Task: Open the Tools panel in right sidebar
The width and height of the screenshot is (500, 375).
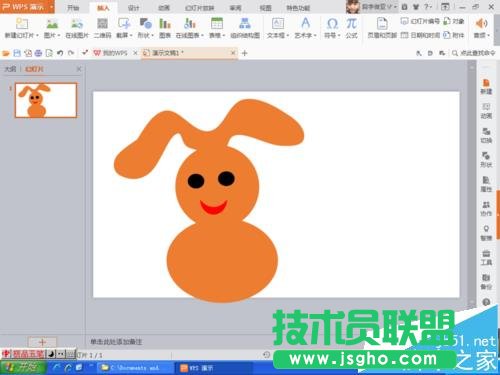Action: [x=486, y=258]
